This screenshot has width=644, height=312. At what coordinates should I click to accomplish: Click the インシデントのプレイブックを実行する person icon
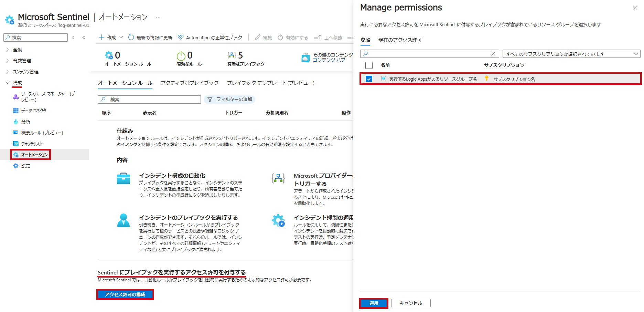(x=124, y=220)
